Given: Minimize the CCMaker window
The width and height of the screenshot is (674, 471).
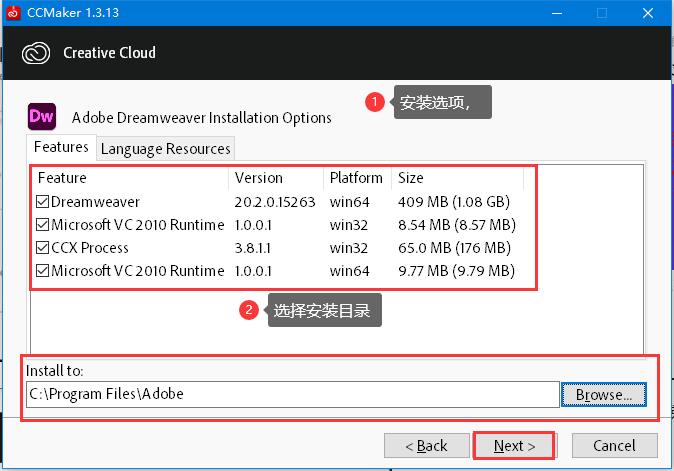Looking at the screenshot, I should [557, 13].
